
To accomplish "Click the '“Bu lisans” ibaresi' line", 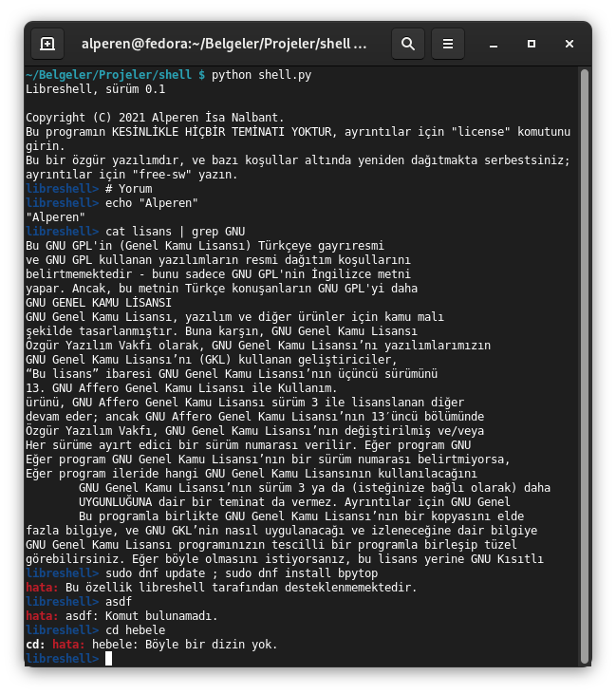I will click(232, 373).
